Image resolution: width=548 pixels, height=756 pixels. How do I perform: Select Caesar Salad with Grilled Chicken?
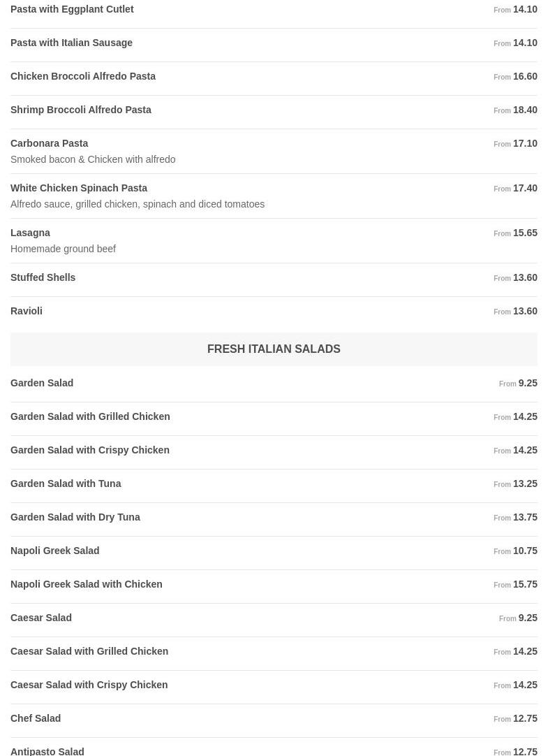point(89,652)
